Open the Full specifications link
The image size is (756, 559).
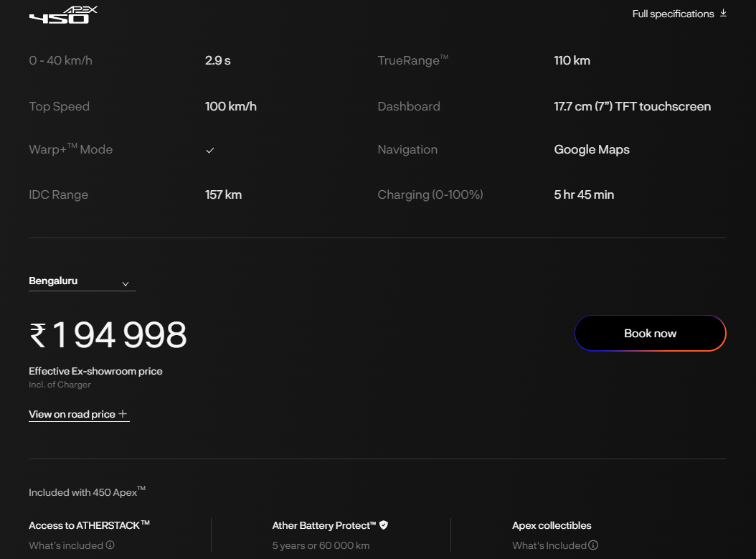pyautogui.click(x=673, y=14)
